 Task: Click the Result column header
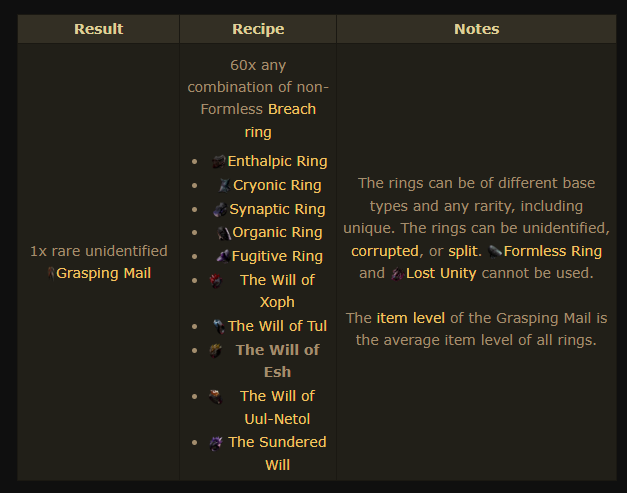98,29
